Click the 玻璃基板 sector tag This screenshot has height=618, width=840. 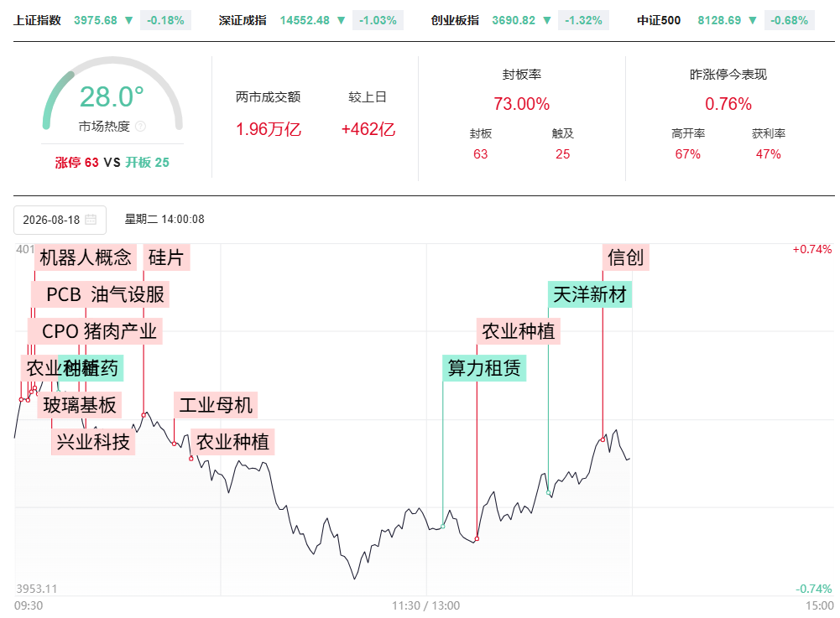[x=80, y=405]
